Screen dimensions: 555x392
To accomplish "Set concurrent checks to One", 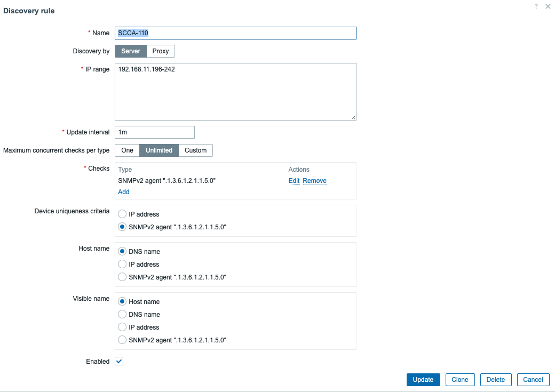I will pos(127,150).
